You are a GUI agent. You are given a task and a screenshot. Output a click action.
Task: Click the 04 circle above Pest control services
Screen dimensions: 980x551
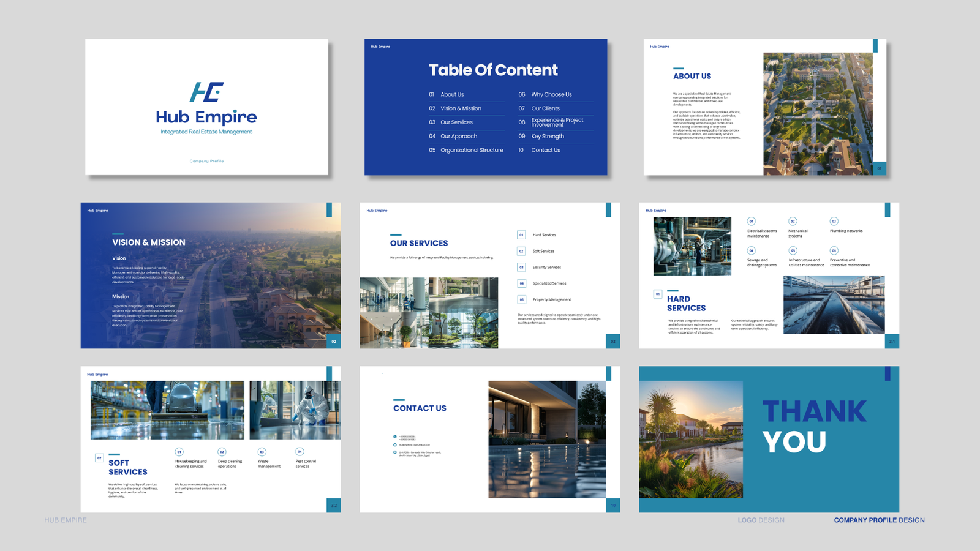coord(300,451)
